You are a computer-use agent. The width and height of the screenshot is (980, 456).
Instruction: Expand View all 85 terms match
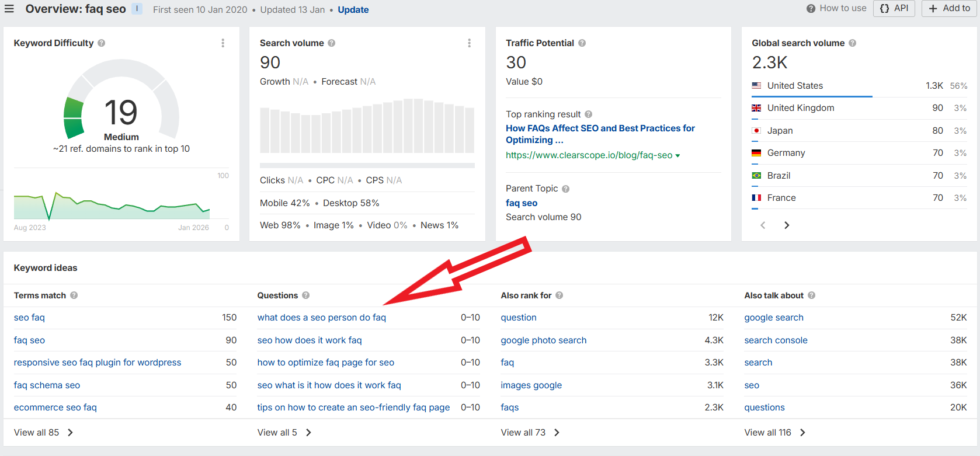point(43,433)
